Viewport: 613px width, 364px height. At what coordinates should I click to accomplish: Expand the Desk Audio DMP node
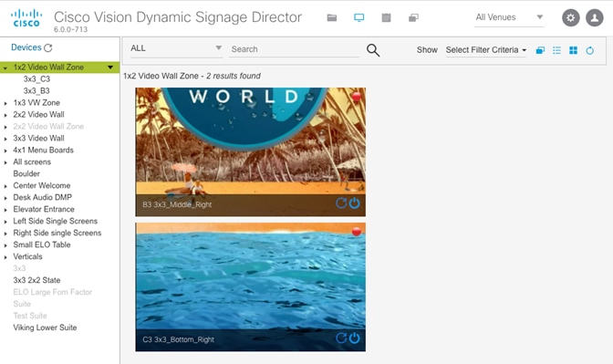click(x=5, y=198)
